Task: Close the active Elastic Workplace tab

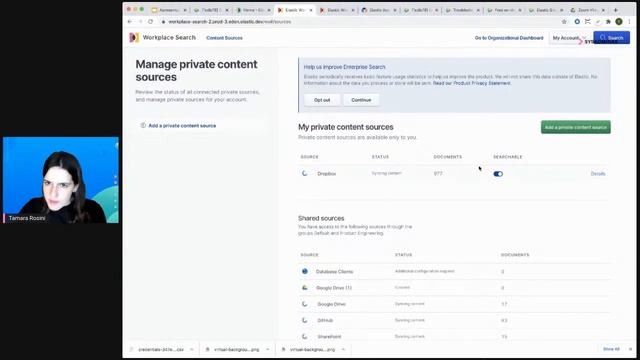Action: coord(311,10)
